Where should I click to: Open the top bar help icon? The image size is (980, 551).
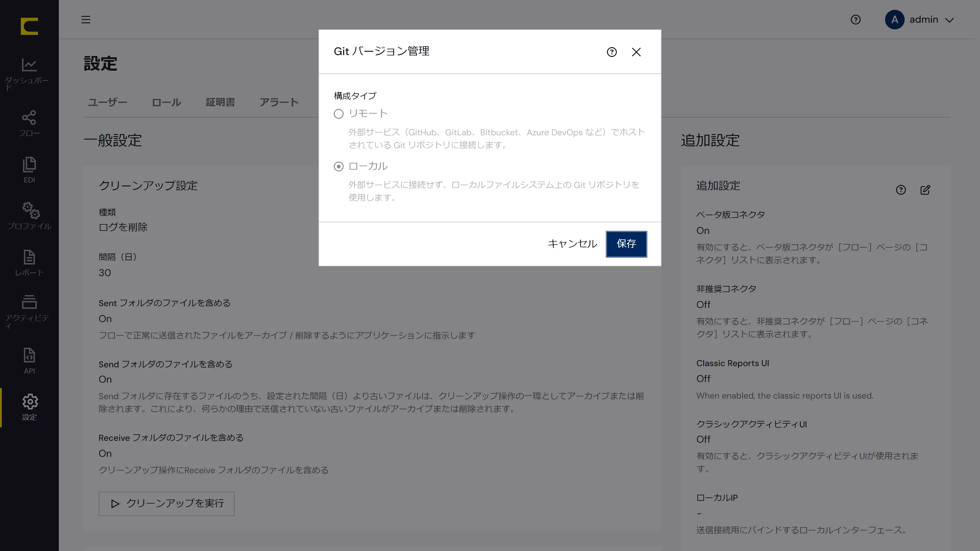[x=855, y=19]
